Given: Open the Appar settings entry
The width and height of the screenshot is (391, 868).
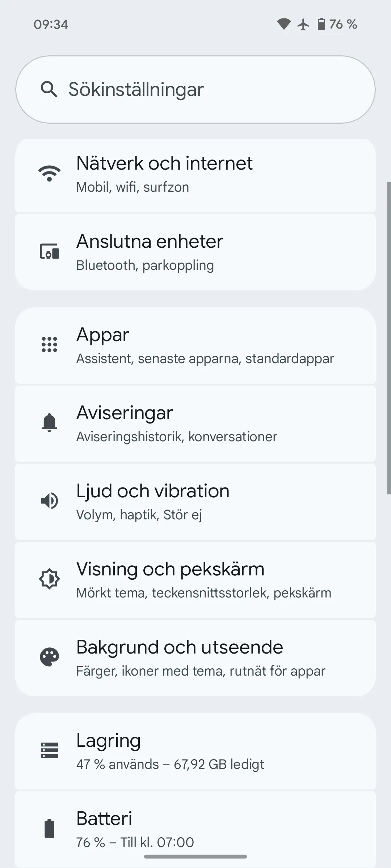Looking at the screenshot, I should point(195,346).
